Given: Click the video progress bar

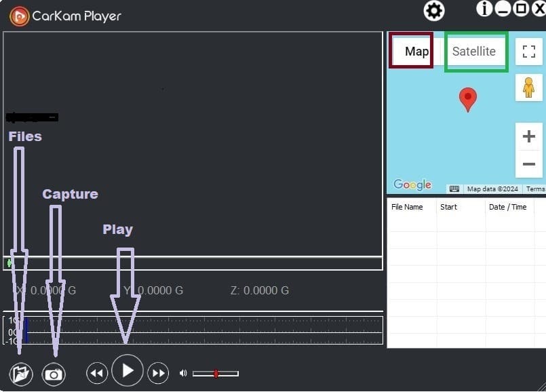Looking at the screenshot, I should point(193,263).
